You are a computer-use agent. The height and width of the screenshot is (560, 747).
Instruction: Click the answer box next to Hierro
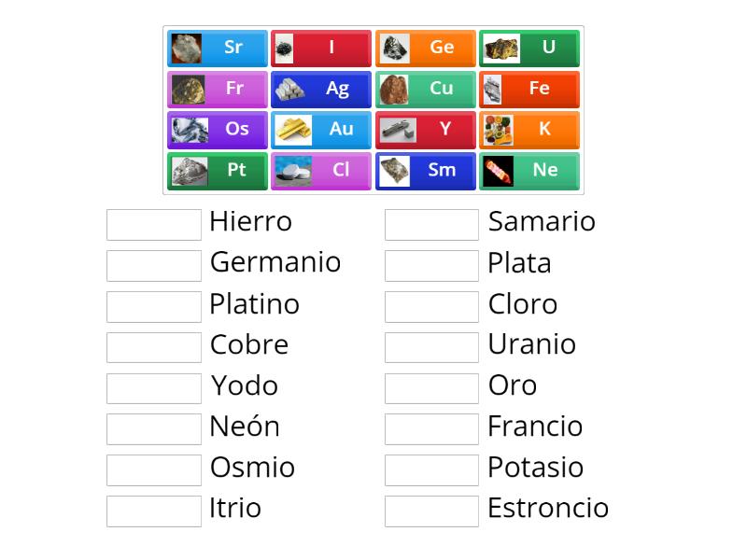click(x=153, y=222)
